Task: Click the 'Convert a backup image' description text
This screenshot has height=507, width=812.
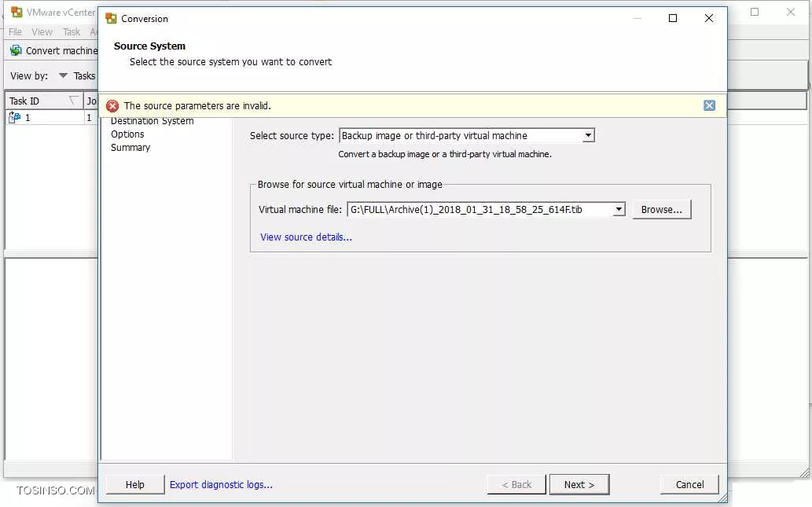Action: click(445, 154)
